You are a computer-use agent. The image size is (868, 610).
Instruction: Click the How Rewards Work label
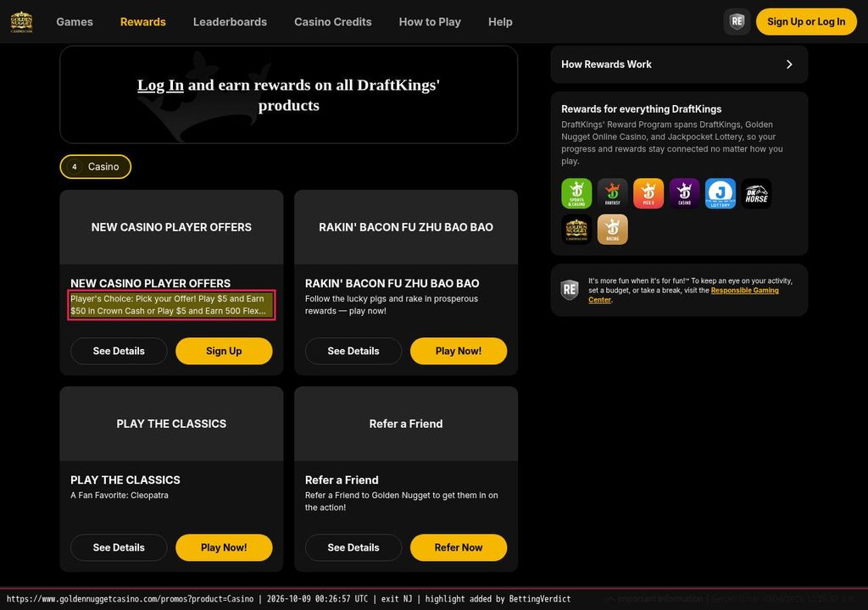[x=606, y=64]
